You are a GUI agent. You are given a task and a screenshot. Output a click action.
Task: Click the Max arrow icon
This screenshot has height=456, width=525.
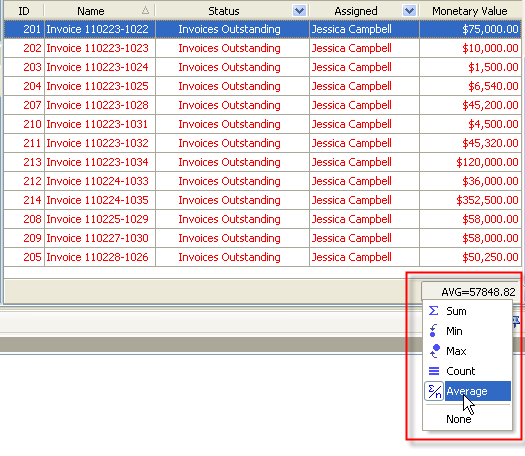click(x=434, y=351)
